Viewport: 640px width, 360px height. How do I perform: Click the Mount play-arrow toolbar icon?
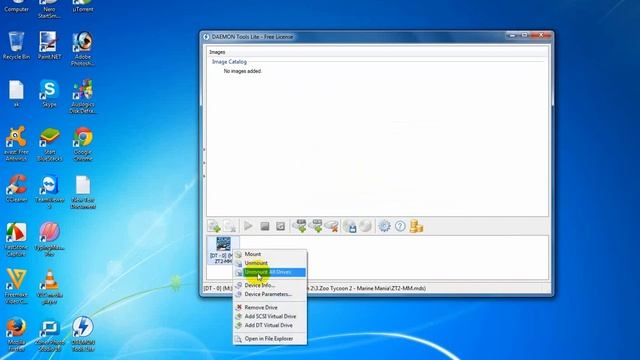click(248, 226)
